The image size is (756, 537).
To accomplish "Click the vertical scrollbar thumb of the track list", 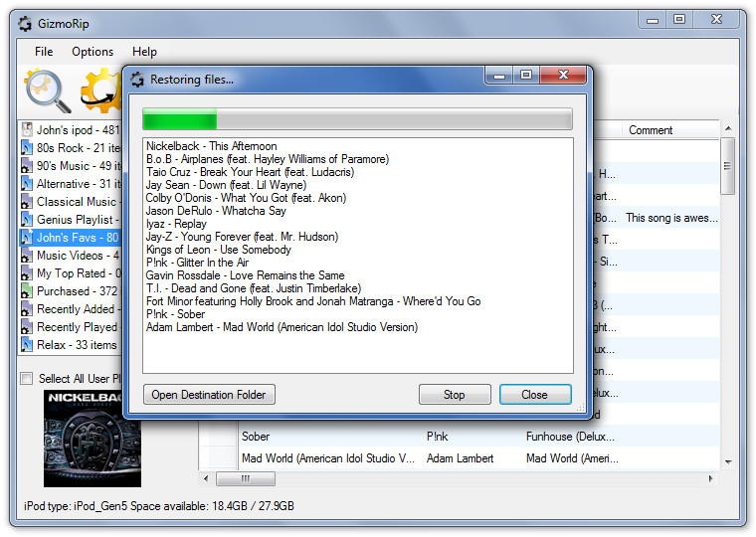I will (x=727, y=166).
